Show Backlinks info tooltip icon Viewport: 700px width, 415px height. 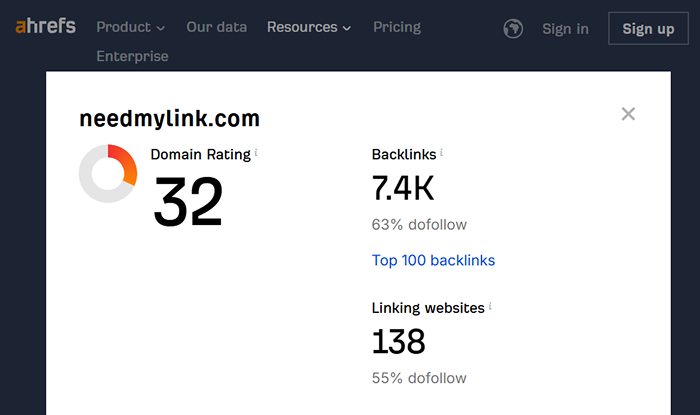click(442, 153)
